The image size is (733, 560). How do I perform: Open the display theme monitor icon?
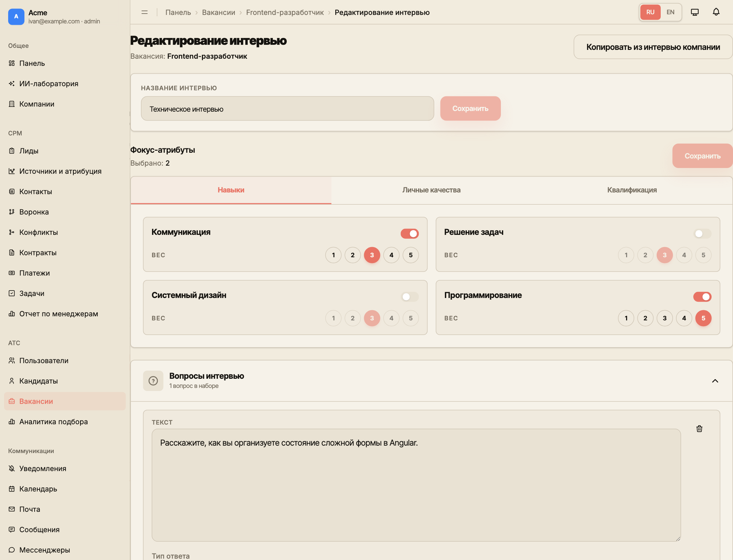pyautogui.click(x=695, y=12)
